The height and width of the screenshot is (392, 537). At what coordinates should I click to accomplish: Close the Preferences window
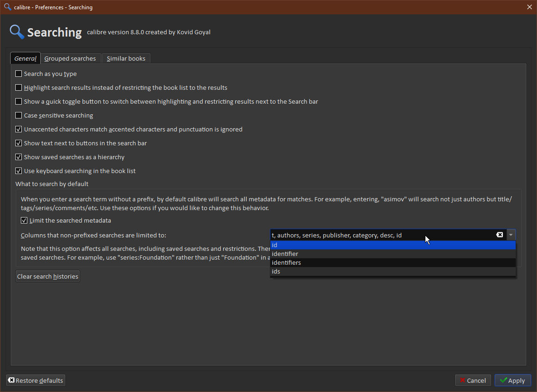click(x=529, y=7)
